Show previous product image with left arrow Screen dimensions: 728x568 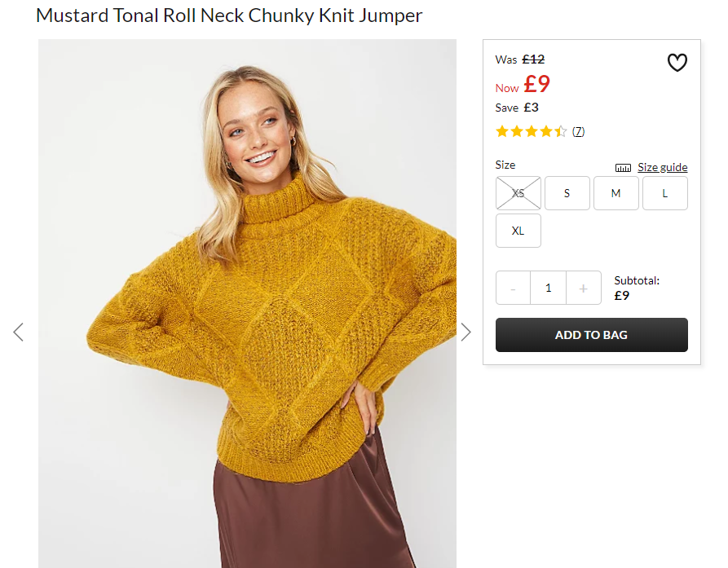[18, 332]
